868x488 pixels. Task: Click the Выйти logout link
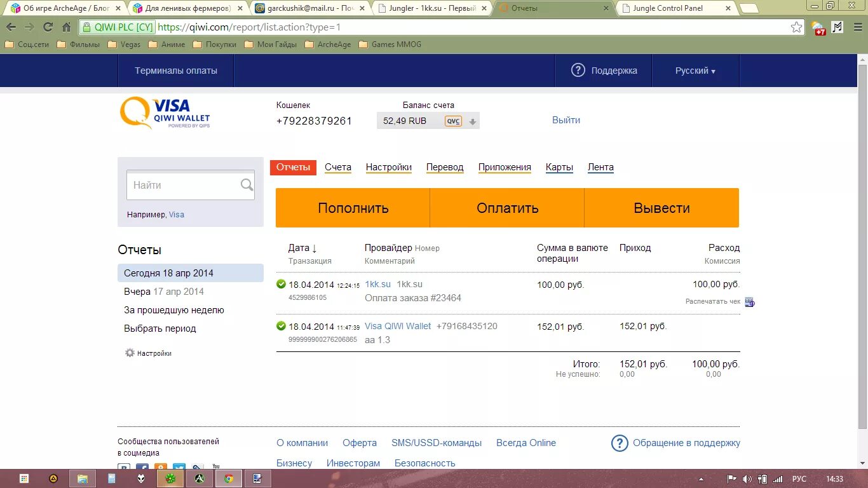566,120
